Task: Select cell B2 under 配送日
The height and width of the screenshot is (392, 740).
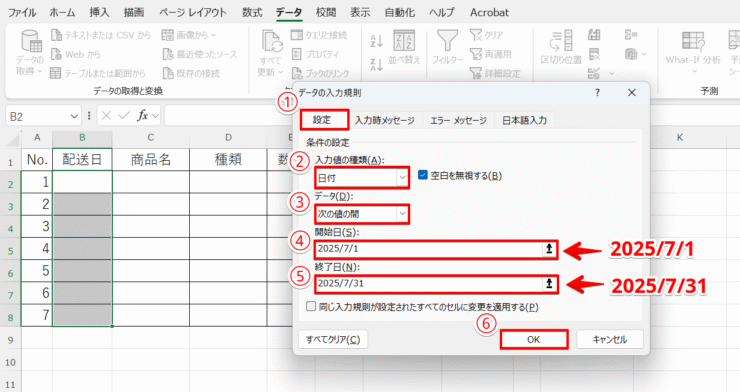Action: (82, 182)
